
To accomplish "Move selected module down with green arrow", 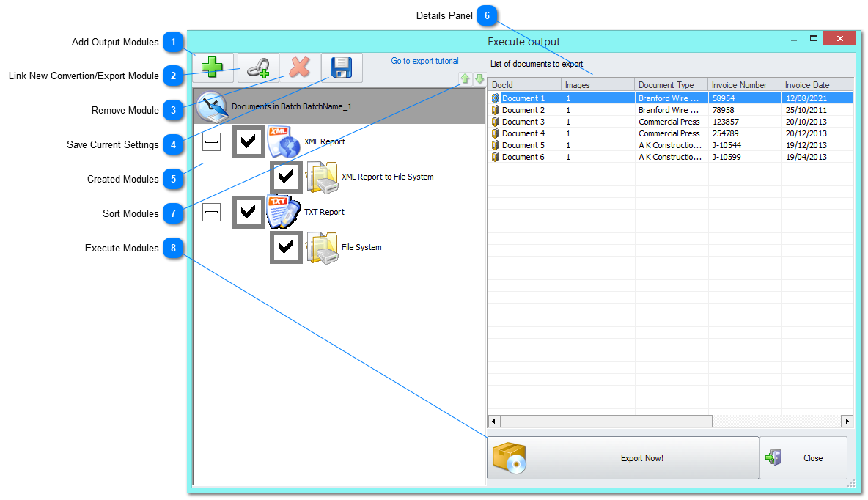I will click(479, 78).
